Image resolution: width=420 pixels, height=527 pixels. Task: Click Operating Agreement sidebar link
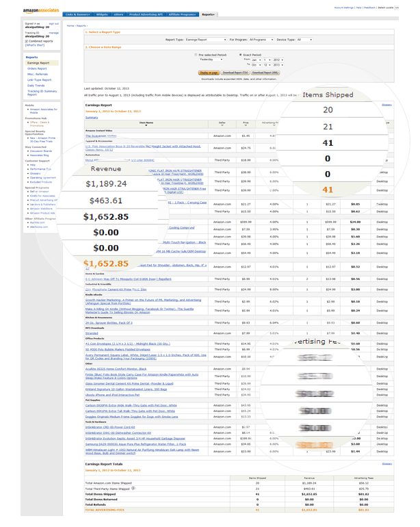(x=43, y=177)
